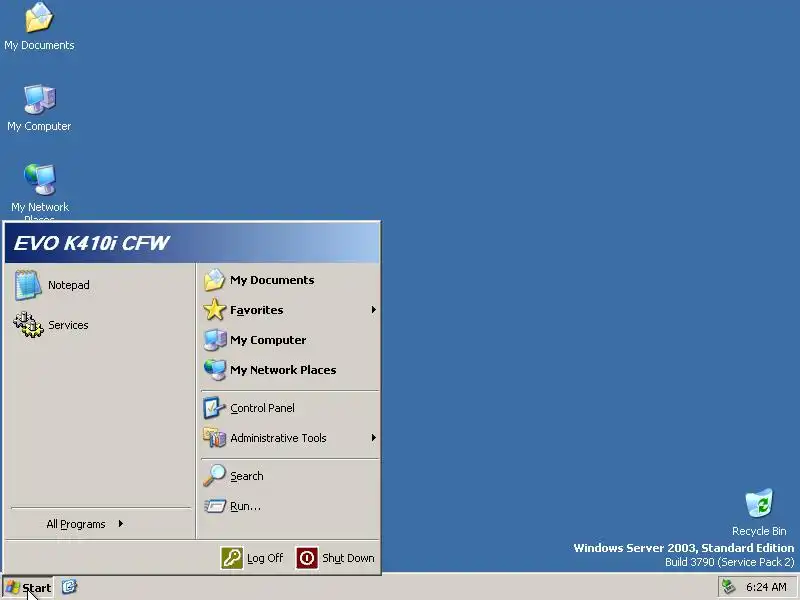Screen dimensions: 800x600
Task: Click the Control Panel icon
Action: pos(214,408)
